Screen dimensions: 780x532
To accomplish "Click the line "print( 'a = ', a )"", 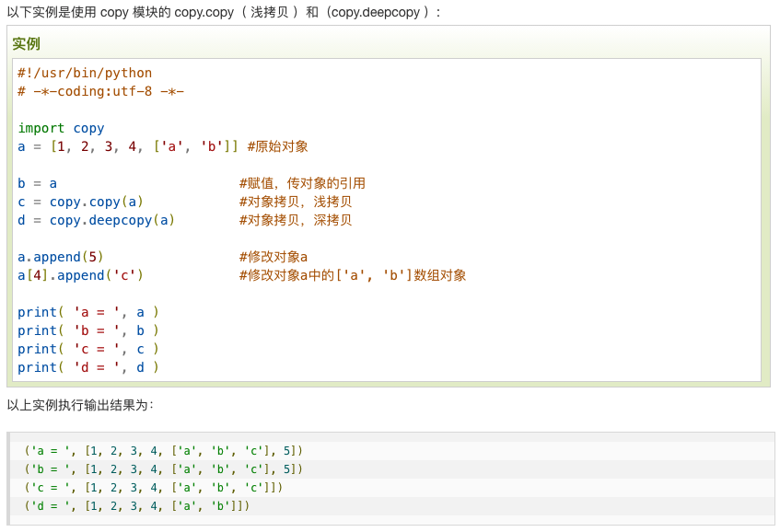I will coord(88,312).
